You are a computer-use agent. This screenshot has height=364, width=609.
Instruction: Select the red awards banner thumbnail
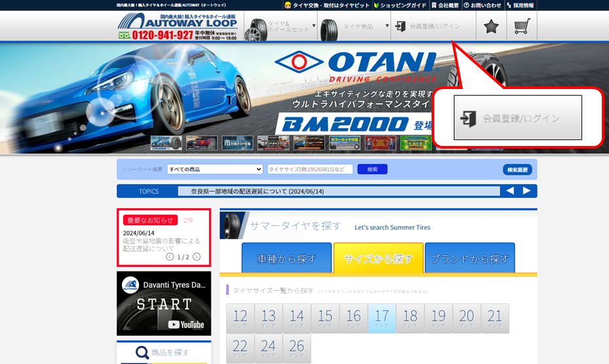point(380,143)
